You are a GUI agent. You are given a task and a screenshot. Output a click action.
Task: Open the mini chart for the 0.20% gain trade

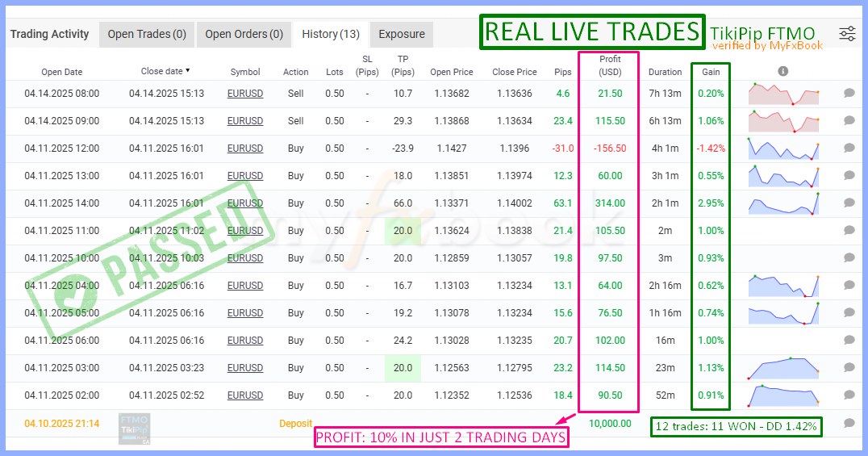[783, 94]
